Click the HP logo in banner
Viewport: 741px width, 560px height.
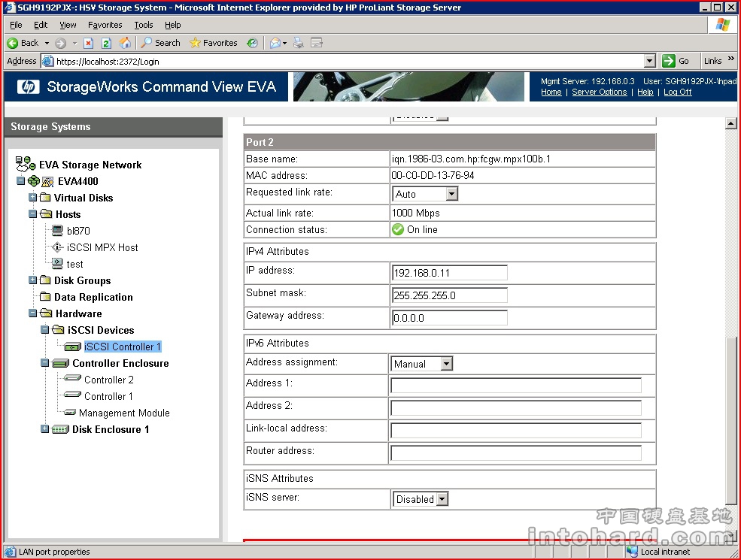(29, 86)
